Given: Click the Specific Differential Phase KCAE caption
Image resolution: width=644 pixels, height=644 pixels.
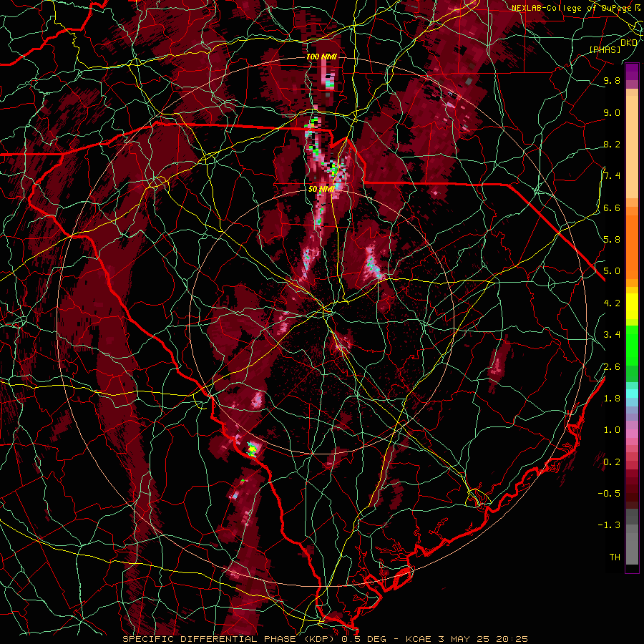Looking at the screenshot, I should pyautogui.click(x=326, y=639).
